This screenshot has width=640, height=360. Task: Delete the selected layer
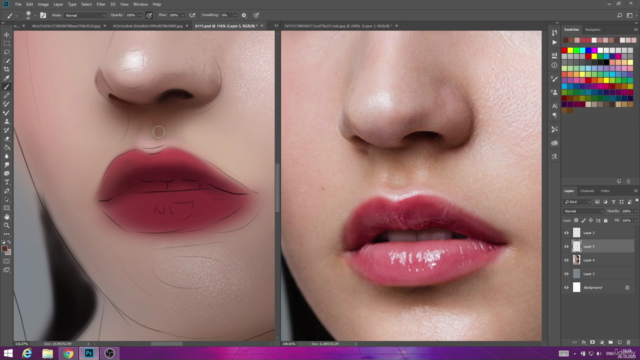629,342
